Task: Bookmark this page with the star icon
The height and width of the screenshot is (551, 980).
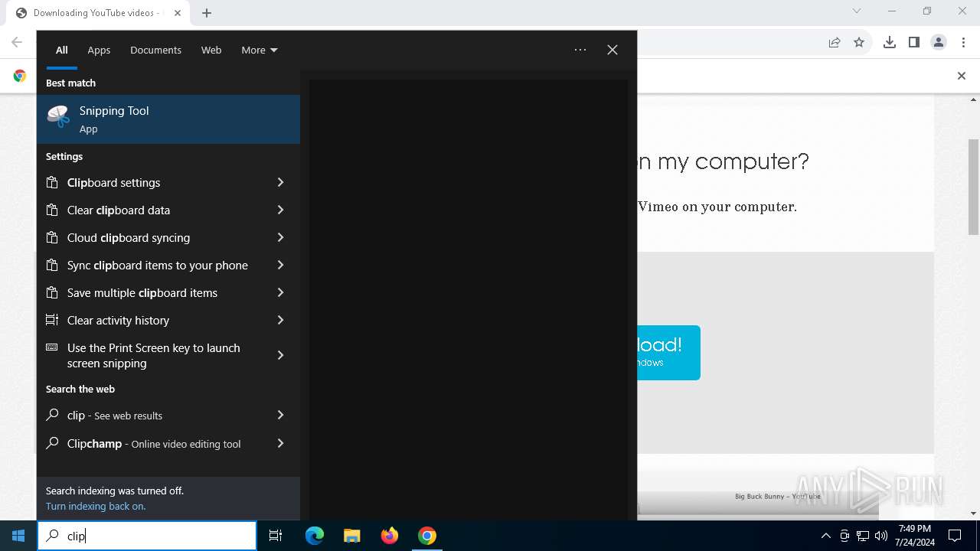Action: [x=859, y=43]
